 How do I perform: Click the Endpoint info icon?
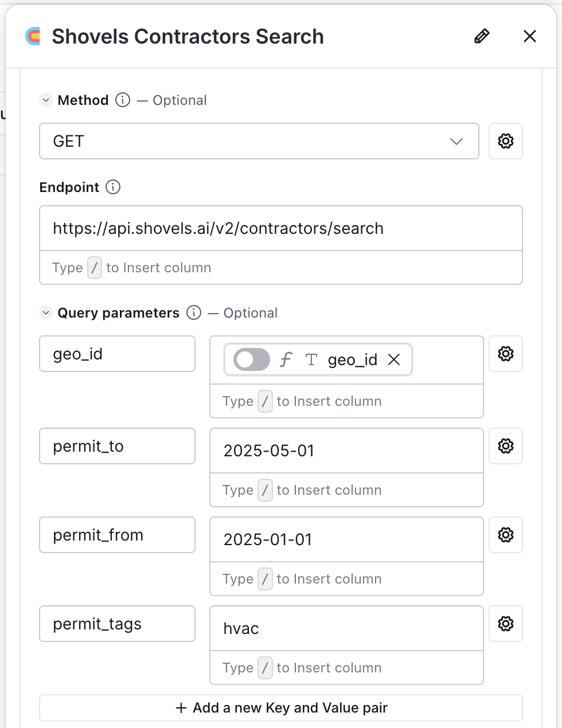point(113,187)
